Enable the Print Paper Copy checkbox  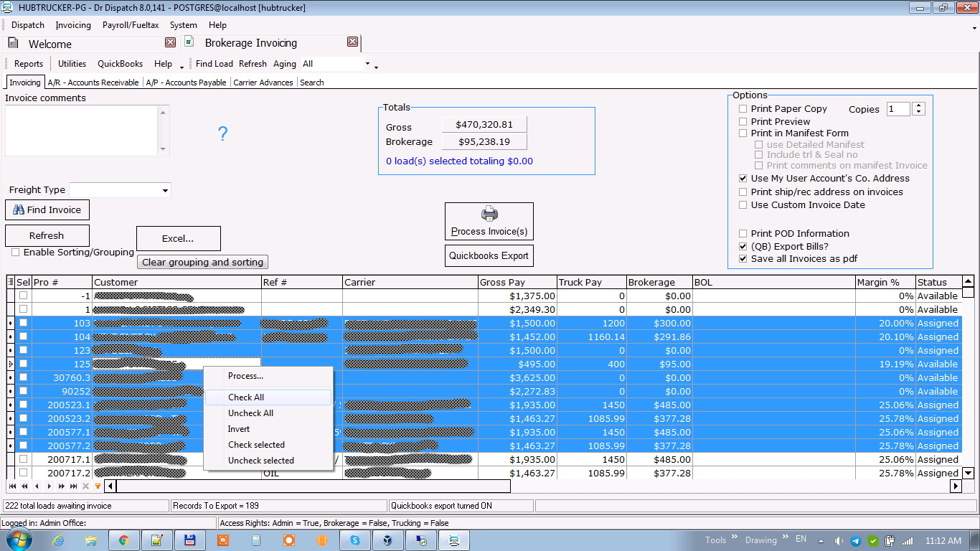[x=743, y=109]
